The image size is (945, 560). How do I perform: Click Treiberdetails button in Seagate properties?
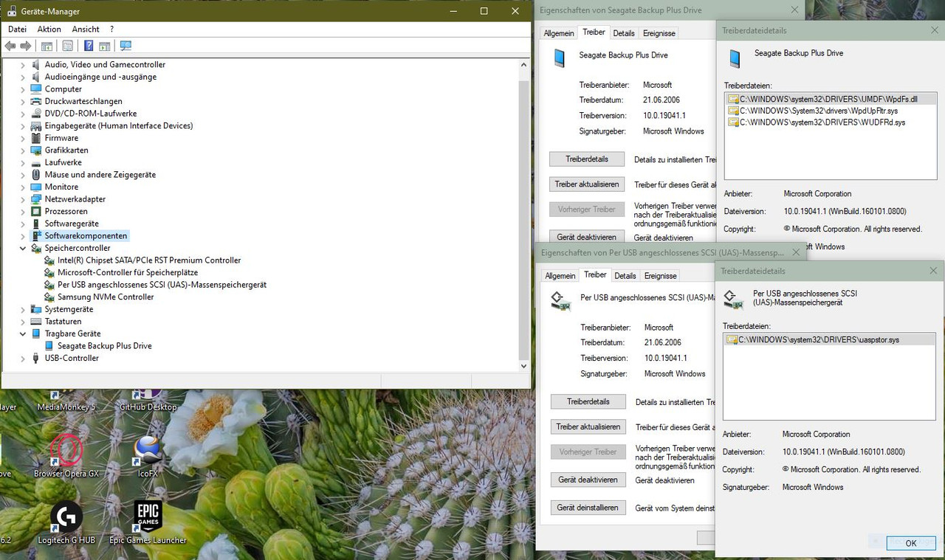point(587,159)
